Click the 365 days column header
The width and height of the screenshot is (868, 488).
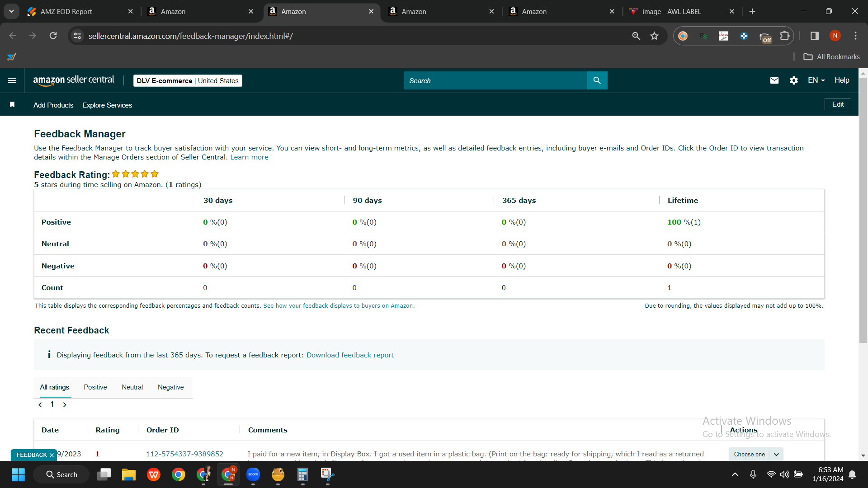pyautogui.click(x=519, y=201)
